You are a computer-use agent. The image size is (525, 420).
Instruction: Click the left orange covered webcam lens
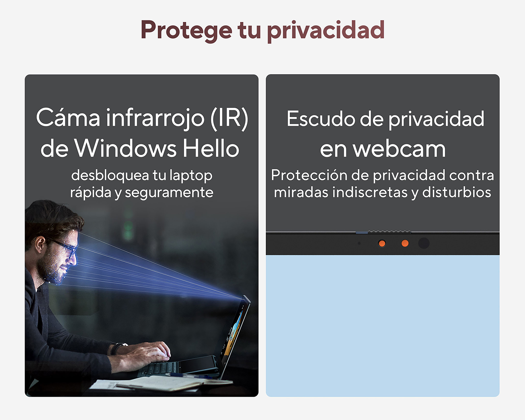(x=382, y=243)
